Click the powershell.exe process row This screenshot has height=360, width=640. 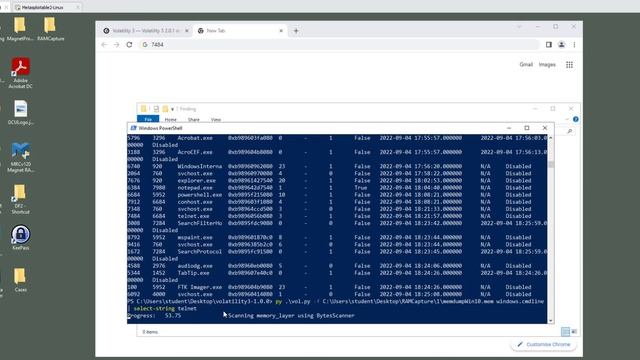[x=337, y=195]
